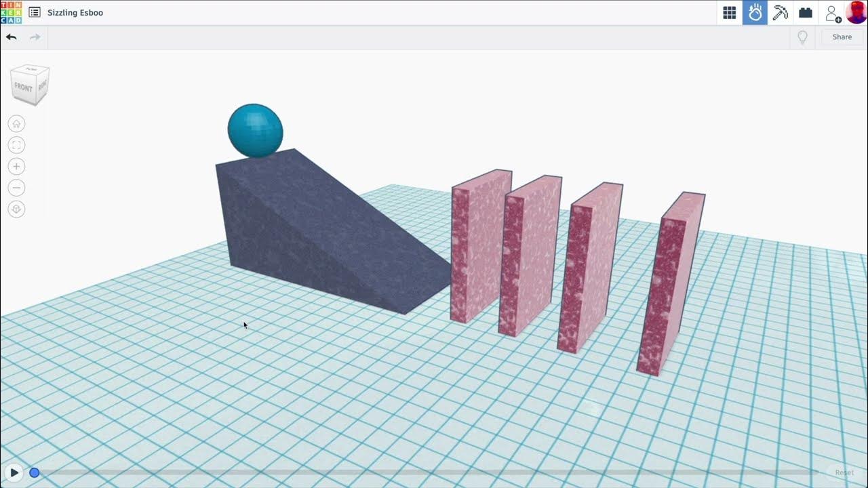Switch to 3D design grid view
Screen dimensions: 868x488
pos(730,13)
